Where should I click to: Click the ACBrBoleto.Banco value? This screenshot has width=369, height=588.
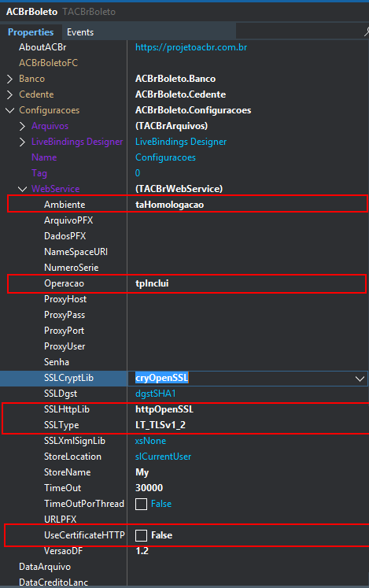click(x=175, y=79)
